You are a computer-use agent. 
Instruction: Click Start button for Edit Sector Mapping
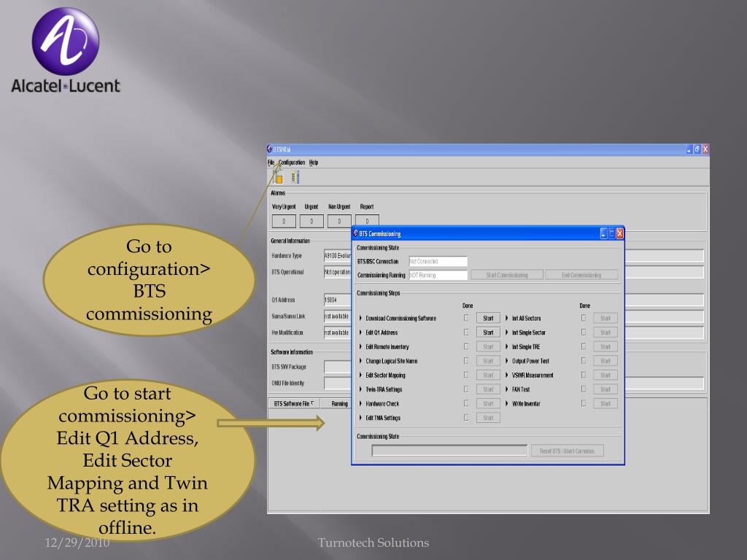pyautogui.click(x=488, y=376)
